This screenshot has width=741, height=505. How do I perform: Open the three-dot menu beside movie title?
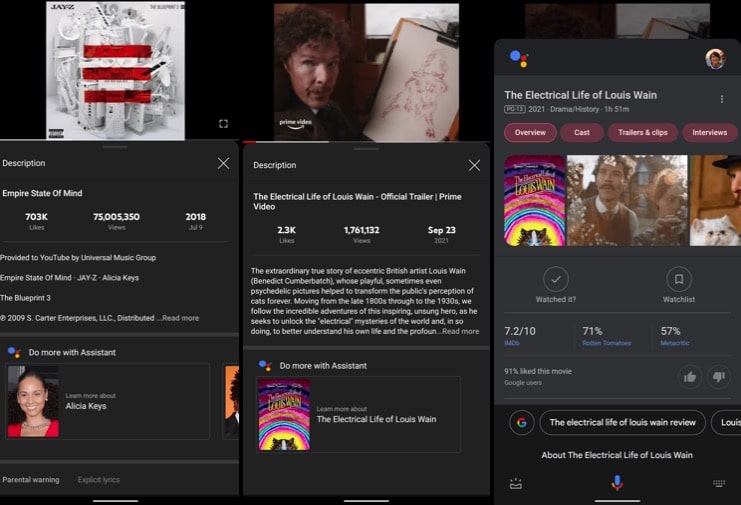tap(722, 99)
